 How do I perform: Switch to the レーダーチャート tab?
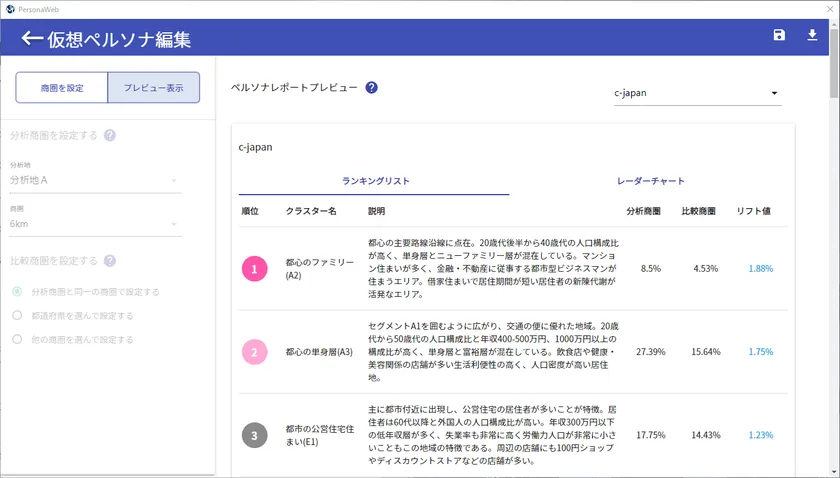(650, 181)
